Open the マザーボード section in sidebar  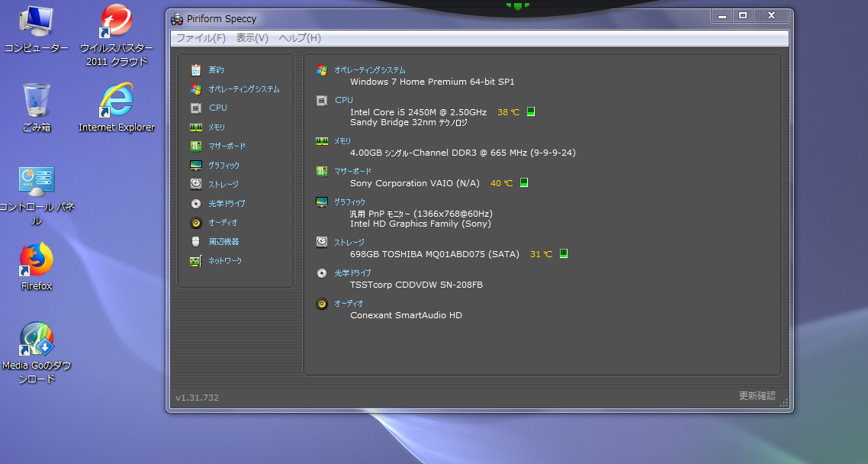tap(227, 147)
